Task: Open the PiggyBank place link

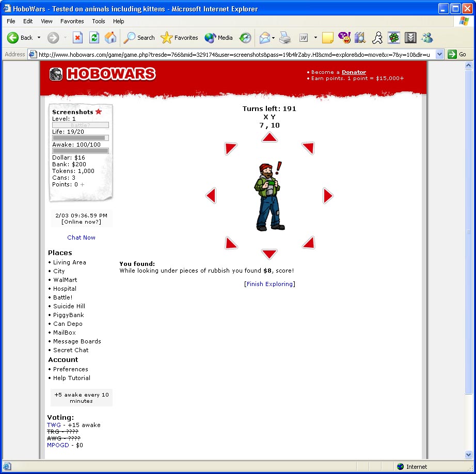Action: [x=68, y=315]
